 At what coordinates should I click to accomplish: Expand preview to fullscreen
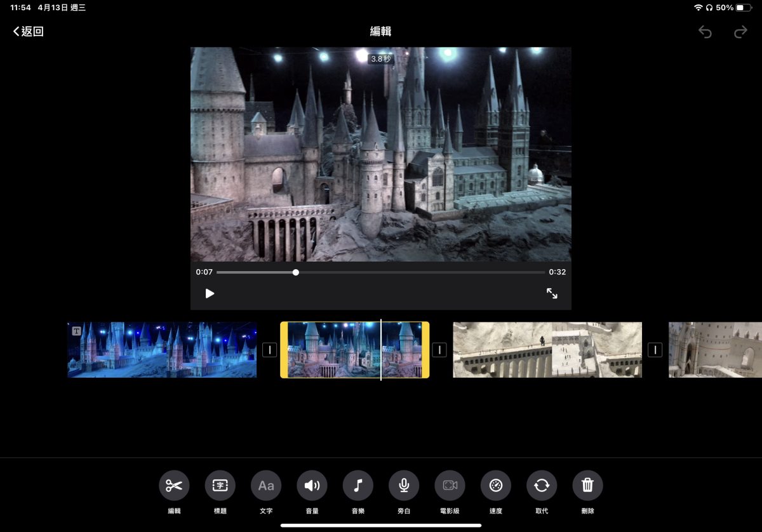(x=552, y=293)
